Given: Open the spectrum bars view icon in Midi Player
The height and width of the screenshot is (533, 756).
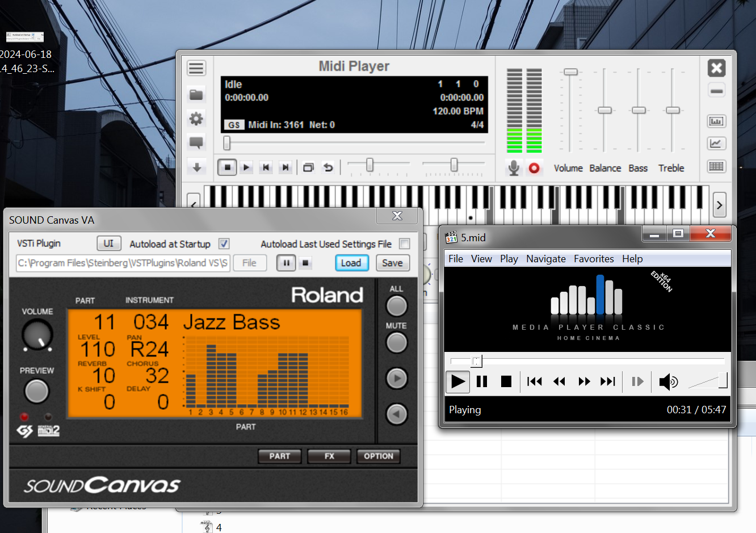Looking at the screenshot, I should coord(716,121).
